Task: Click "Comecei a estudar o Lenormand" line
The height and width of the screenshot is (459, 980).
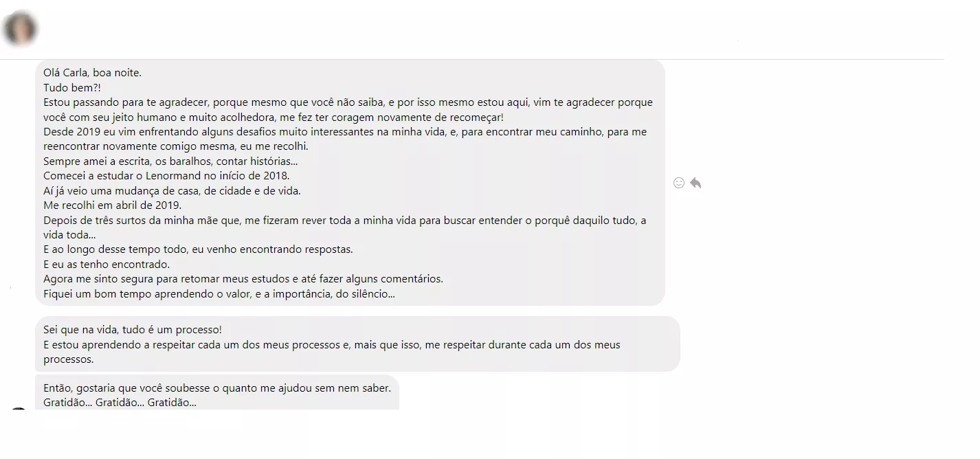Action: pos(166,176)
